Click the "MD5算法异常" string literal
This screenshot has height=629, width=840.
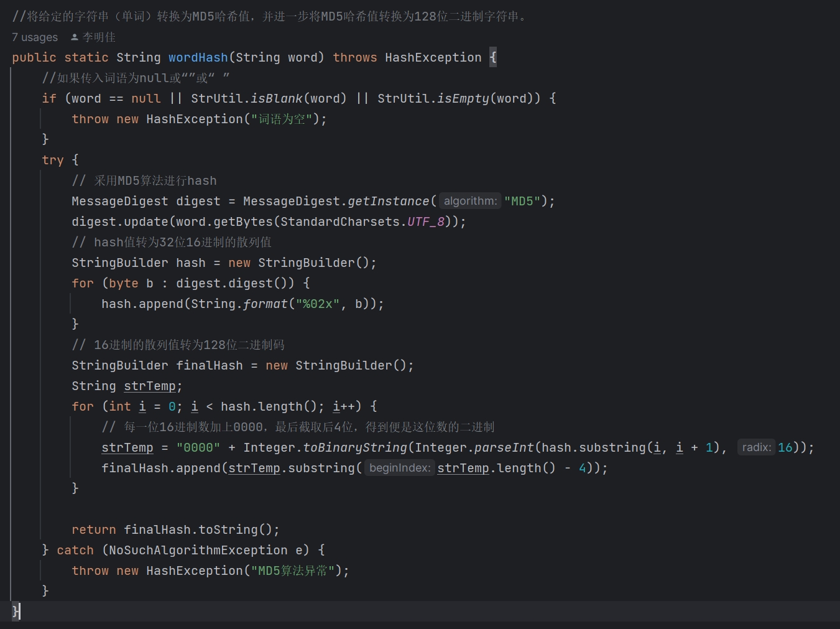click(293, 571)
